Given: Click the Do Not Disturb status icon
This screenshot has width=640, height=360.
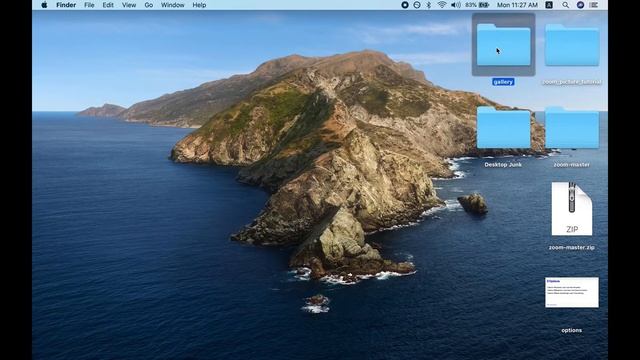Looking at the screenshot, I should [417, 5].
